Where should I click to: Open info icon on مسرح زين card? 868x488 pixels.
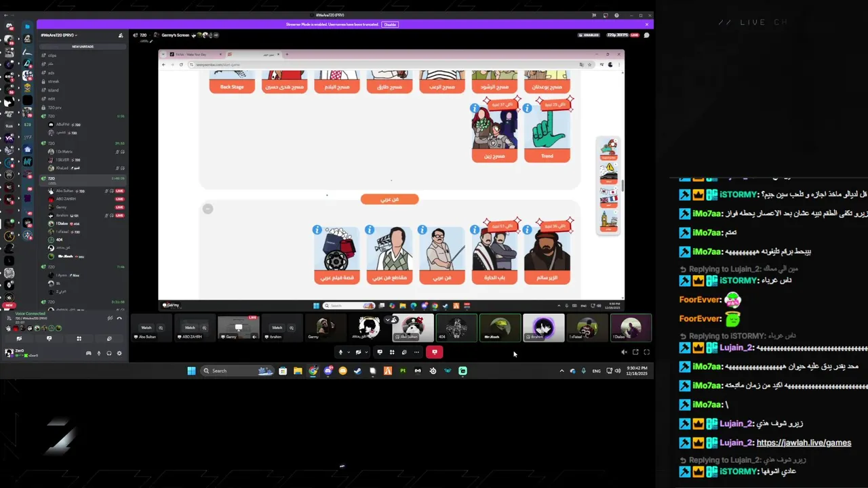click(475, 108)
